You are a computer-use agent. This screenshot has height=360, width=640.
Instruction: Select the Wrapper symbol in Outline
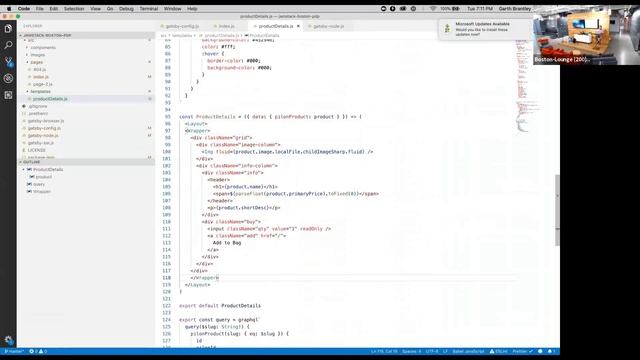[x=42, y=192]
